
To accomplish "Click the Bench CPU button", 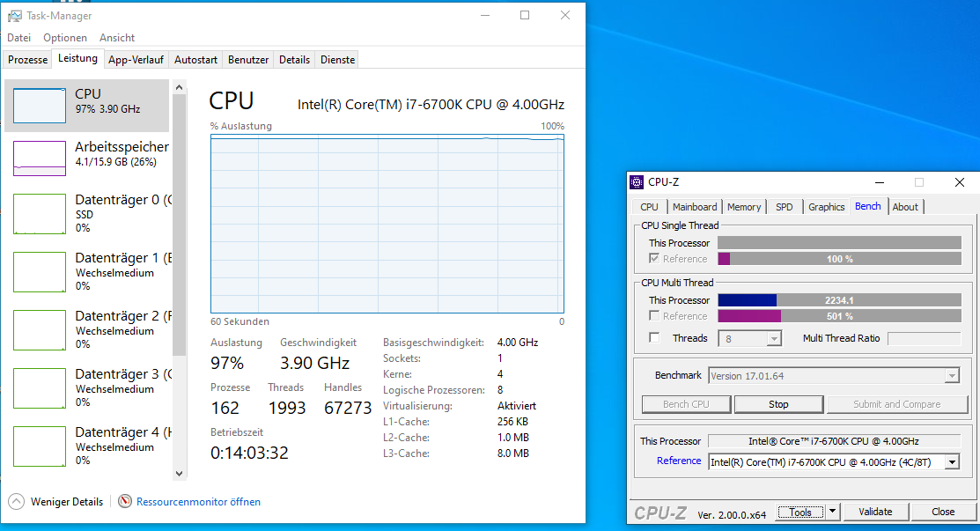I will point(686,404).
